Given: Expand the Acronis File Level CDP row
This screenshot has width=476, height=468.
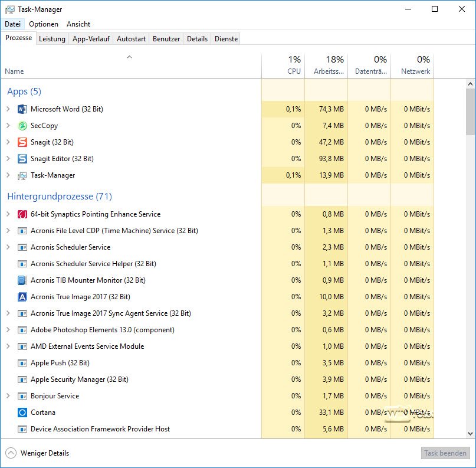Looking at the screenshot, I should 8,231.
